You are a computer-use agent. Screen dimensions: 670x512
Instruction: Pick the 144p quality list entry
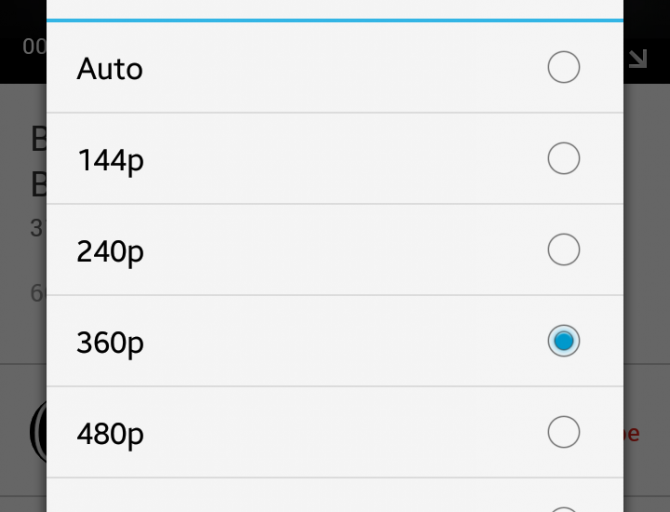tap(110, 160)
